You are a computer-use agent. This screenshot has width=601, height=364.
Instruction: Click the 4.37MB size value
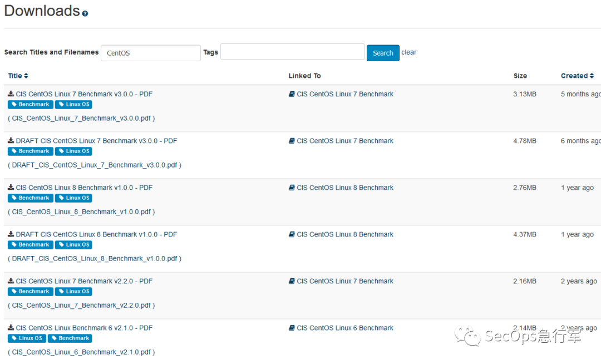[525, 234]
